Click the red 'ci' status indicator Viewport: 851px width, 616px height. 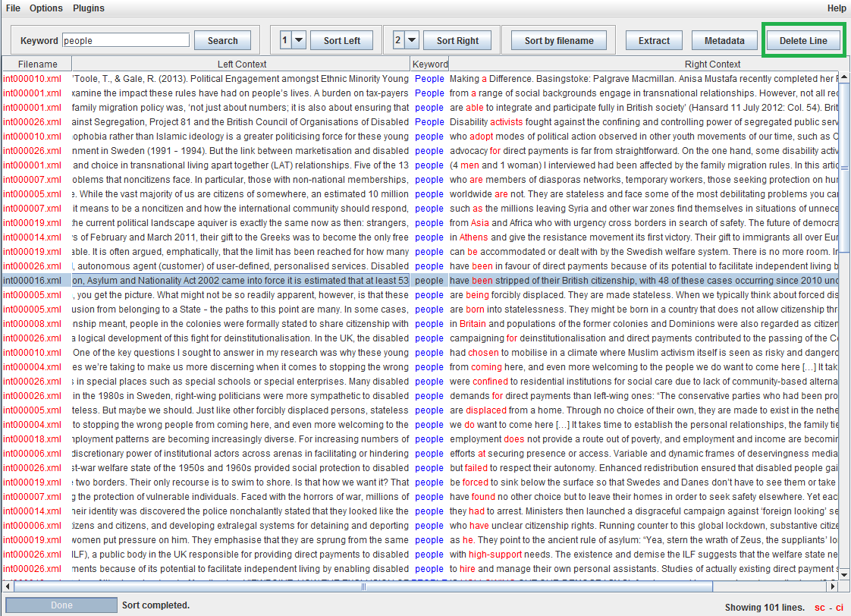(x=839, y=608)
